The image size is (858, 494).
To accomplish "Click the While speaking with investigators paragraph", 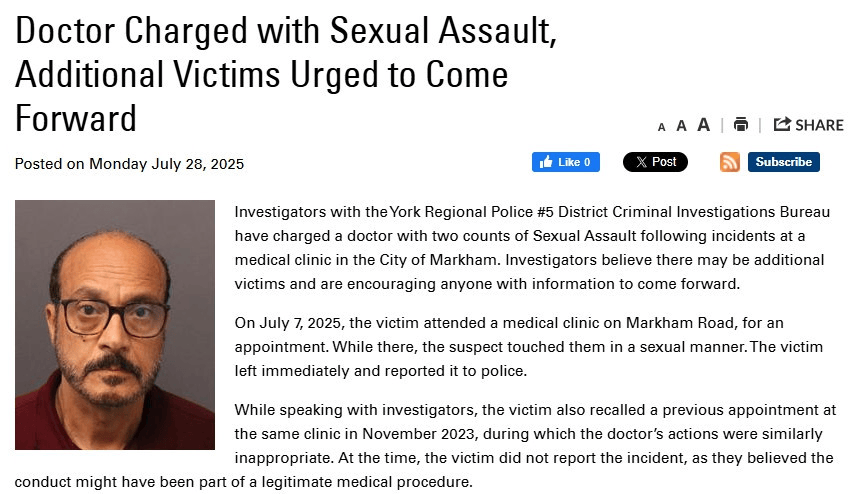I will pyautogui.click(x=426, y=446).
